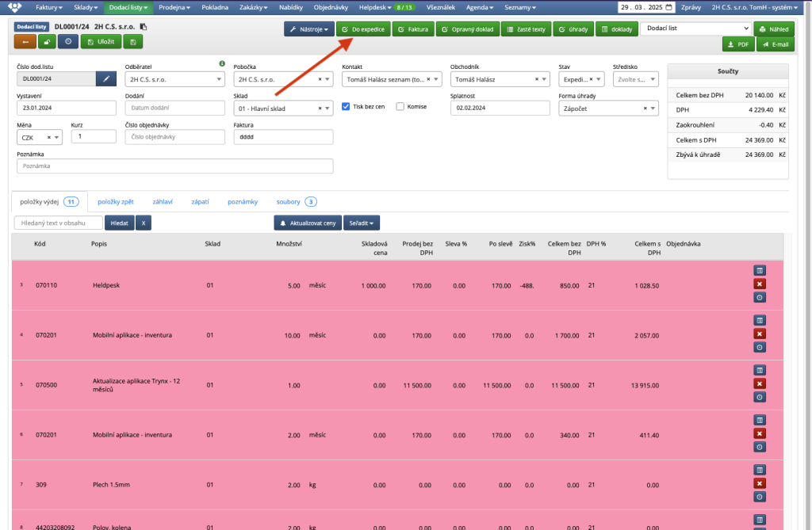Open the Středisko dropdown
This screenshot has height=530, width=812.
click(636, 79)
